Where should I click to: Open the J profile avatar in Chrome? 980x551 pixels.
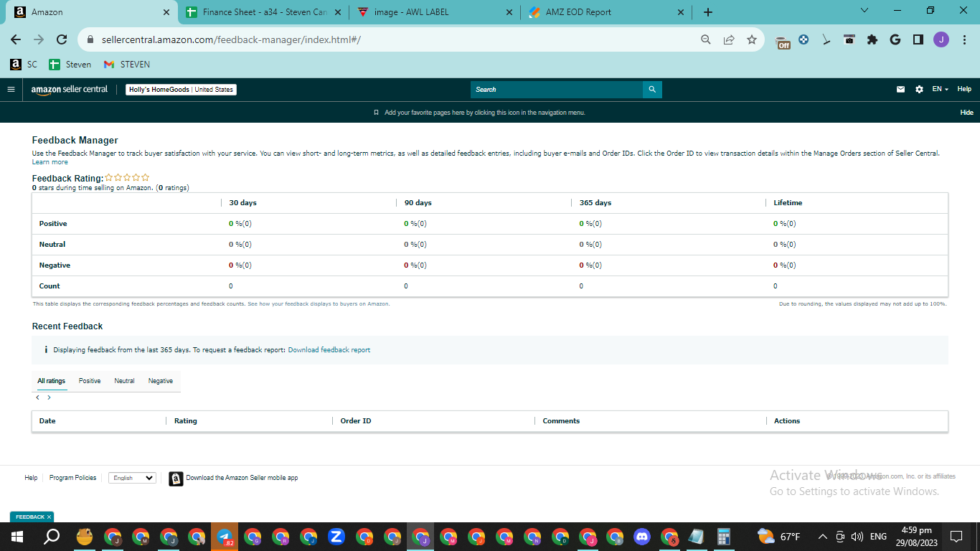pyautogui.click(x=941, y=40)
